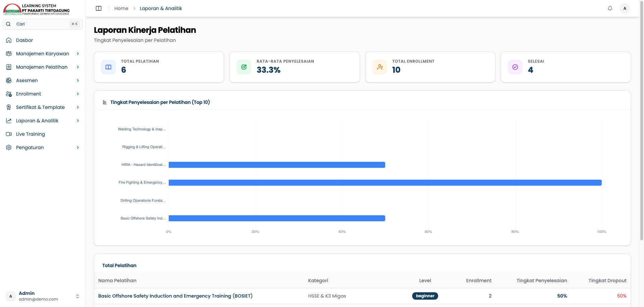The width and height of the screenshot is (644, 307).
Task: Open the user avatar menu at top right
Action: pos(625,8)
